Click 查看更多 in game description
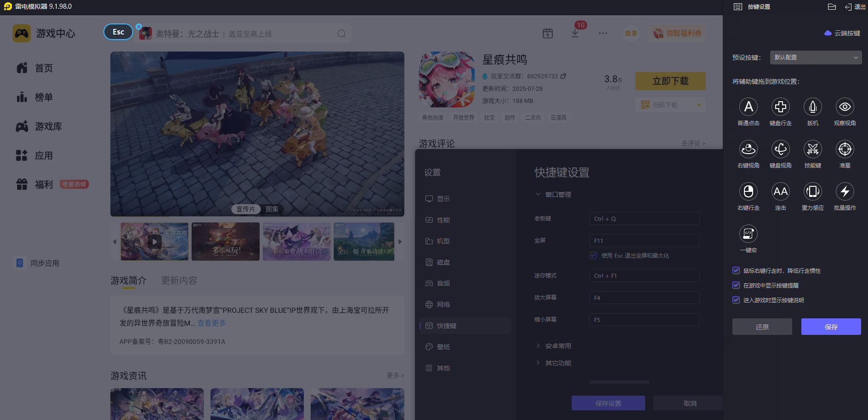Screen dimensions: 868x420 click(211, 323)
